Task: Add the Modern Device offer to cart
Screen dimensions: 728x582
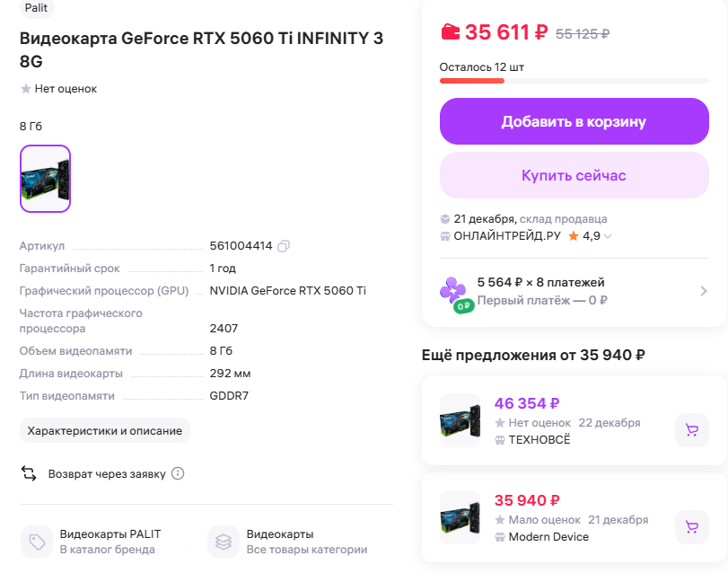Action: 691,527
